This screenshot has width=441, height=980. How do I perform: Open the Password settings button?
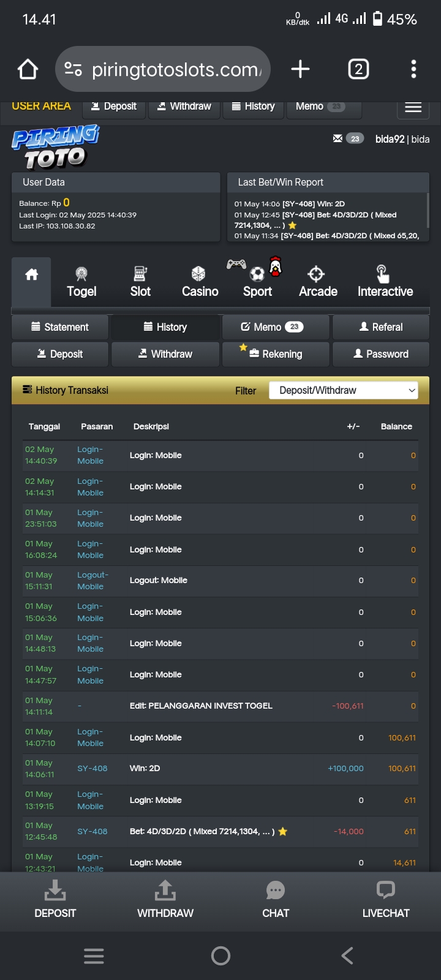pyautogui.click(x=380, y=354)
